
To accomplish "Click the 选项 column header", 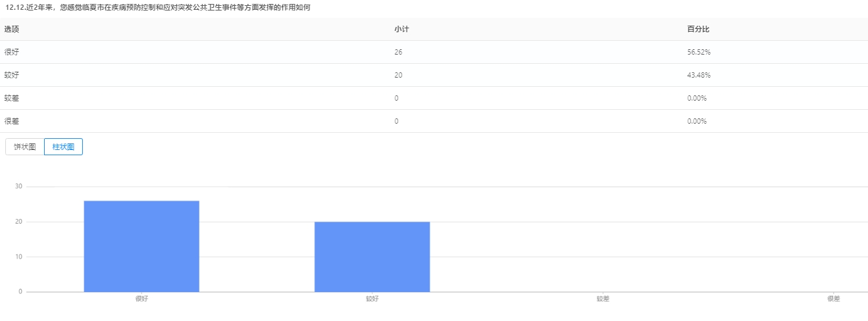I will (12, 30).
